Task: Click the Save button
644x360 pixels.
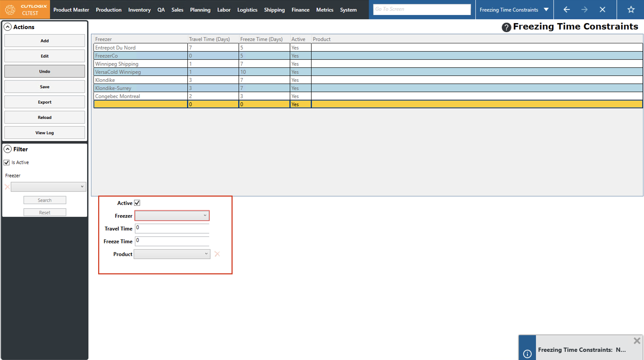Action: point(45,87)
